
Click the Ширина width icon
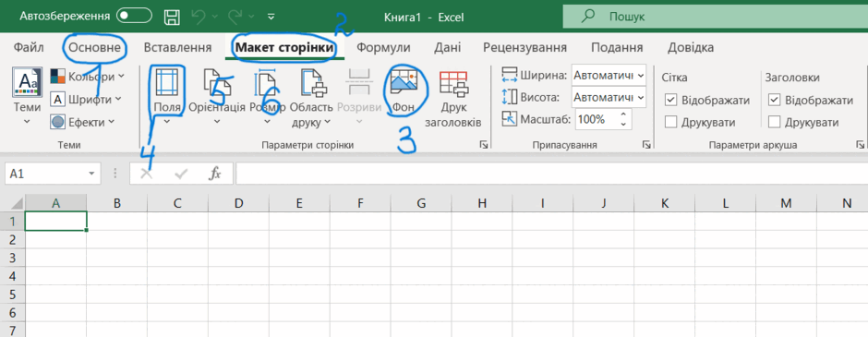[510, 76]
